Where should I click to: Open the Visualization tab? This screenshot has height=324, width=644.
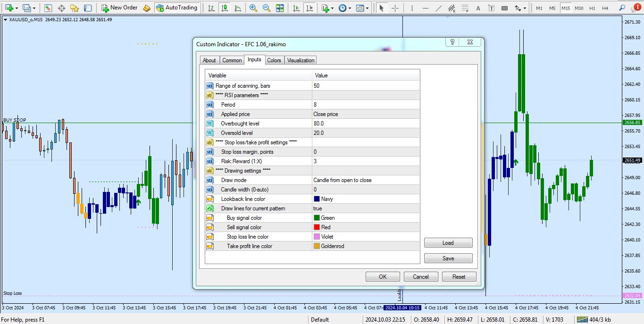tap(301, 60)
